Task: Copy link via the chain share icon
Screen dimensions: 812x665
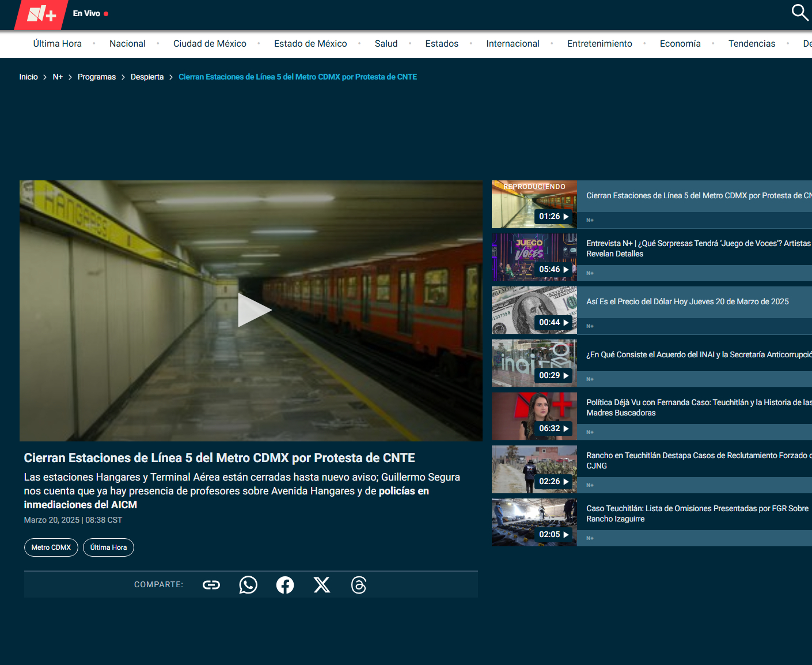Action: click(211, 585)
